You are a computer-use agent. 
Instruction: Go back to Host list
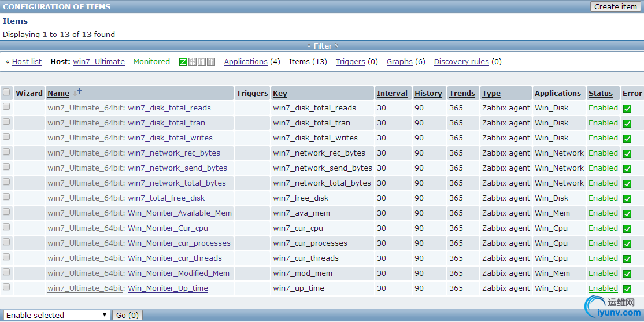(x=27, y=62)
